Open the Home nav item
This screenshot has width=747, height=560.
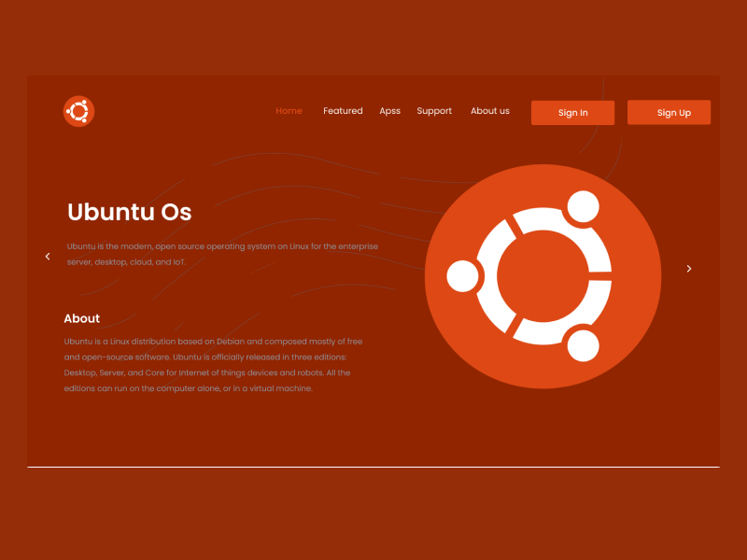289,111
